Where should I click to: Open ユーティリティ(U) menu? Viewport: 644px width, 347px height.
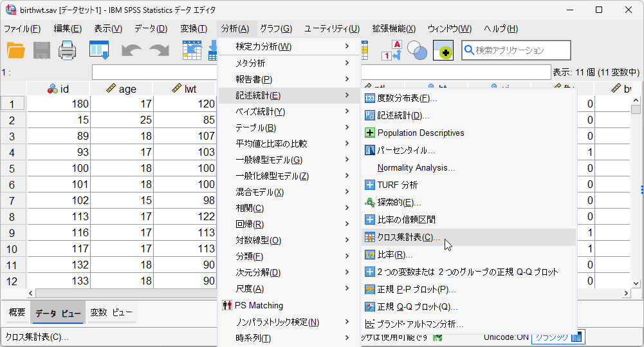coord(332,28)
